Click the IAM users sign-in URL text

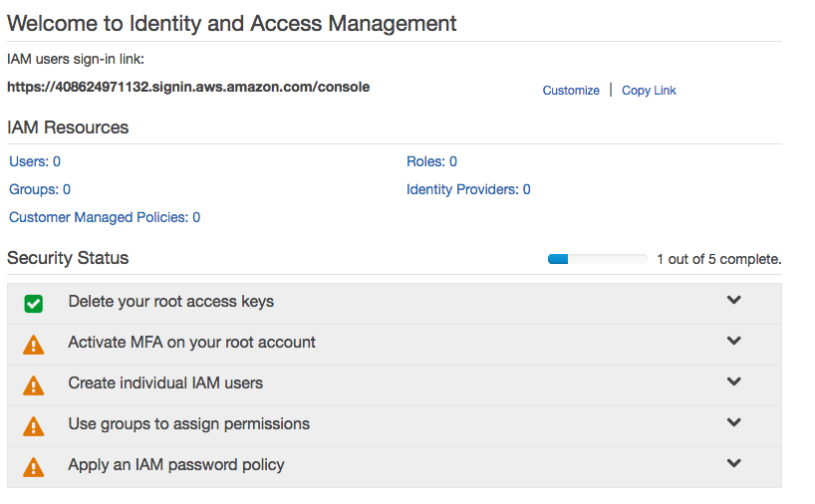click(188, 87)
